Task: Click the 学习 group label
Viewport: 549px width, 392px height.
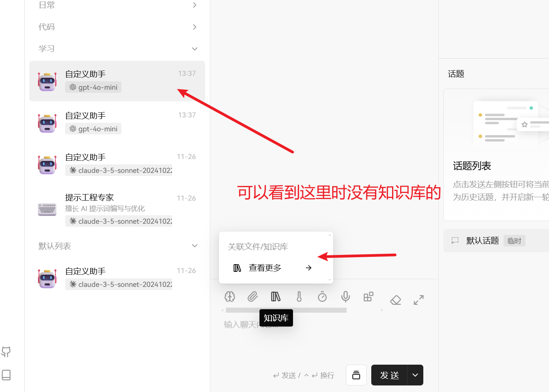Action: tap(47, 49)
